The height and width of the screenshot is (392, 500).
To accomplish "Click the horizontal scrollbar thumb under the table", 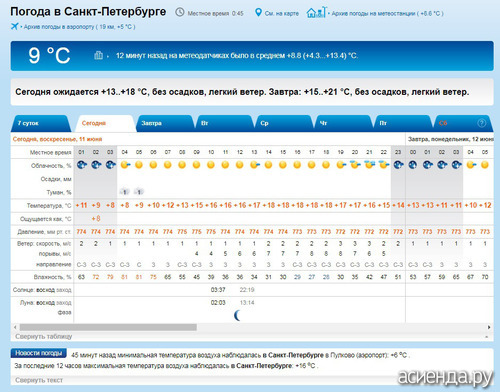I will click(108, 327).
